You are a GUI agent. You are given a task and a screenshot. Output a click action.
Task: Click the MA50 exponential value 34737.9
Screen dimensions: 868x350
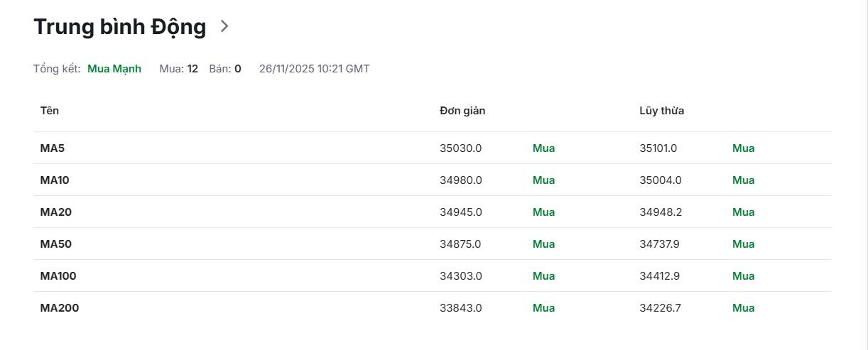coord(659,244)
